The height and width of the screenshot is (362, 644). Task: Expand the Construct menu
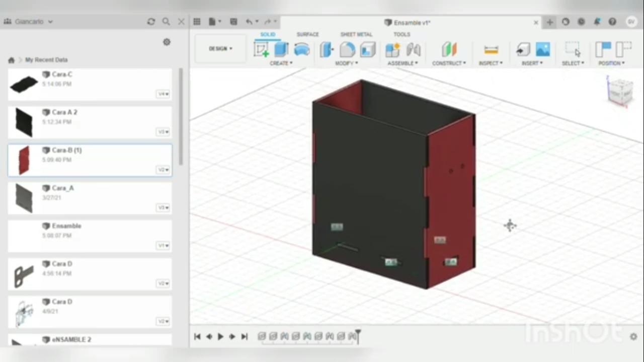click(449, 63)
